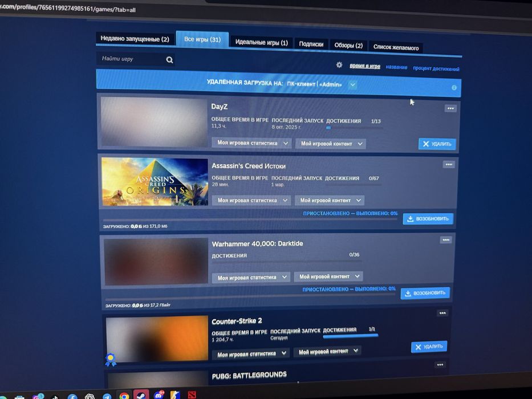Open the Counter-Strike 2 title link
This screenshot has height=399, width=532.
237,321
